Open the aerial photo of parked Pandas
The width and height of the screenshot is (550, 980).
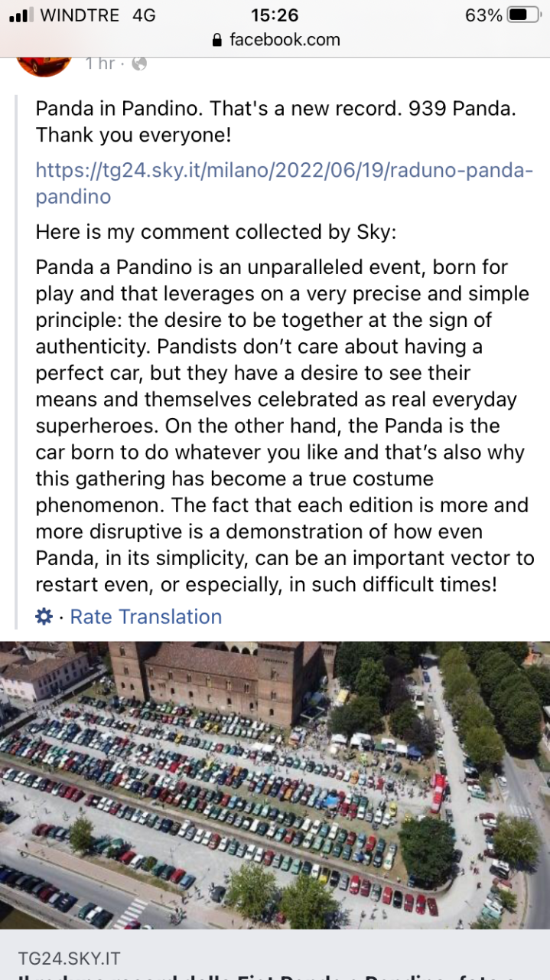click(x=275, y=784)
